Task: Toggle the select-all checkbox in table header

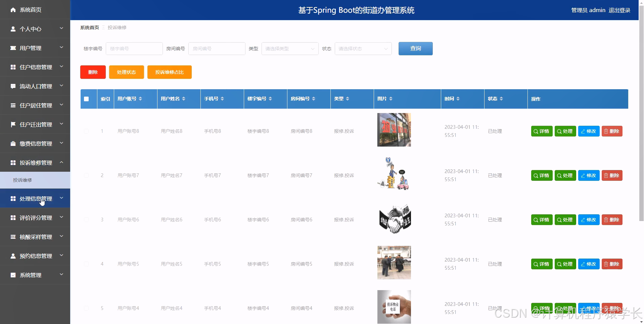Action: (x=87, y=99)
